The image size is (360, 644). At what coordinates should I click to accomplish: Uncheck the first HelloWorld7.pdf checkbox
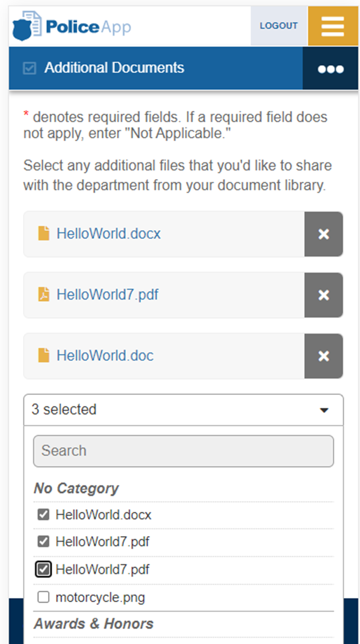click(44, 542)
